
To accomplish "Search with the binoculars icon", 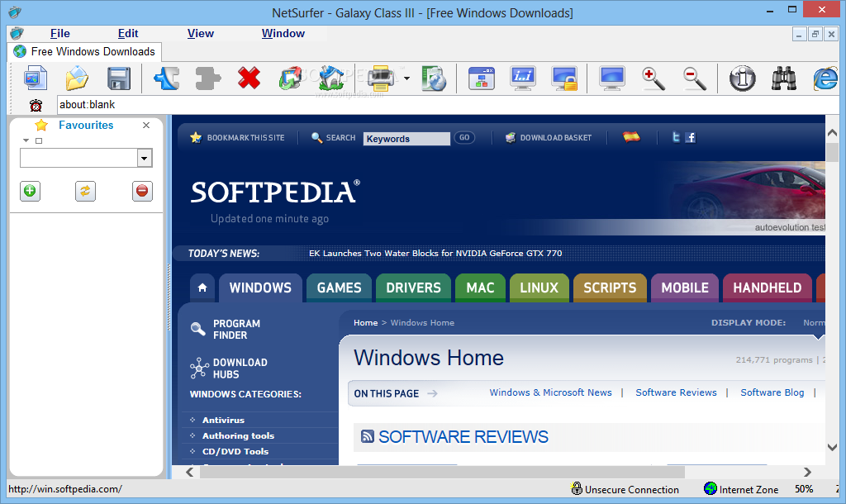I will [784, 78].
